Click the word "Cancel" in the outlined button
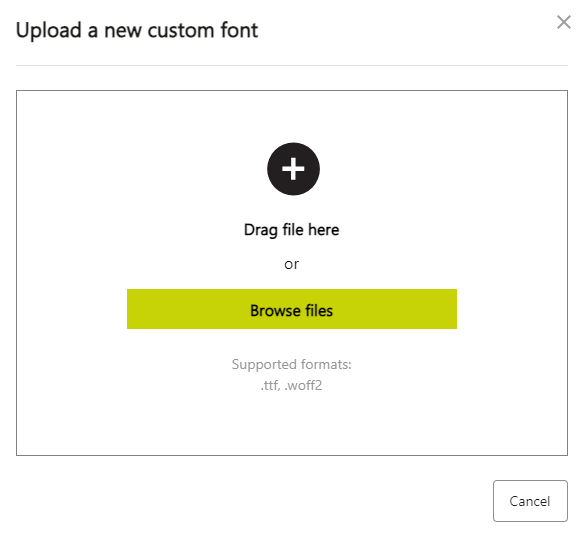Image resolution: width=583 pixels, height=535 pixels. click(530, 501)
